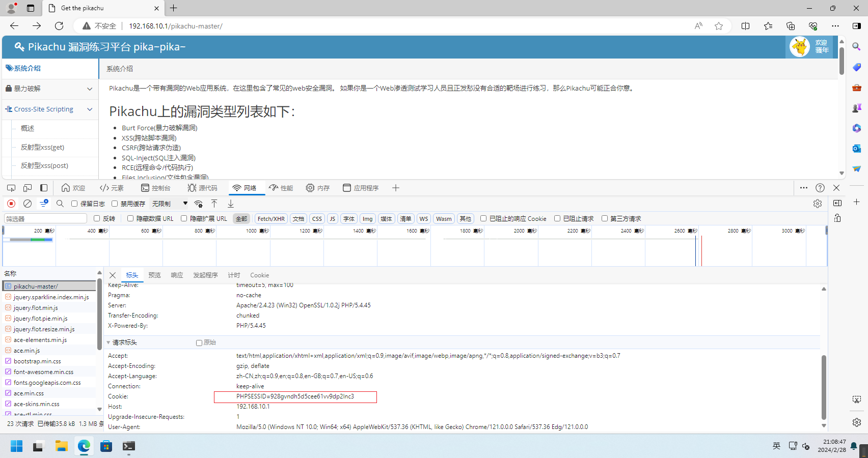
Task: Toggle the 原始 checkbox for request headers
Action: (x=199, y=343)
